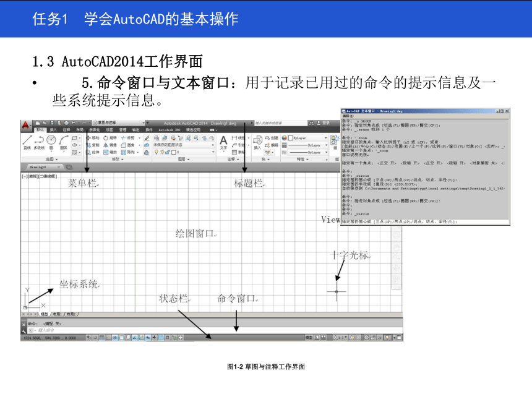Viewport: 532px width, 399px height.
Task: Toggle the layer 0 light bulb on/off
Action: 157,152
